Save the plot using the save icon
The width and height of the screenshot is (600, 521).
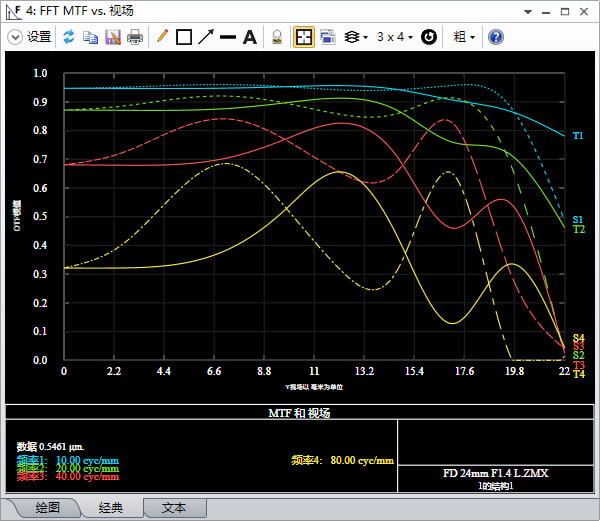point(113,37)
